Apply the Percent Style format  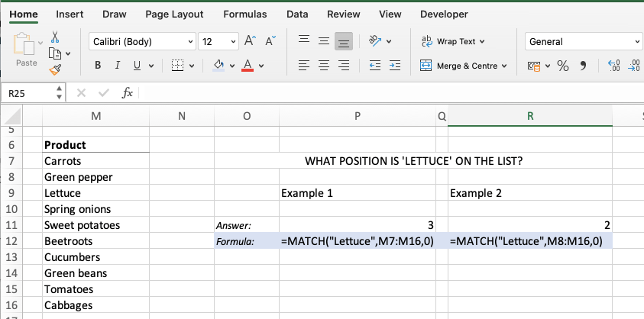pyautogui.click(x=563, y=66)
